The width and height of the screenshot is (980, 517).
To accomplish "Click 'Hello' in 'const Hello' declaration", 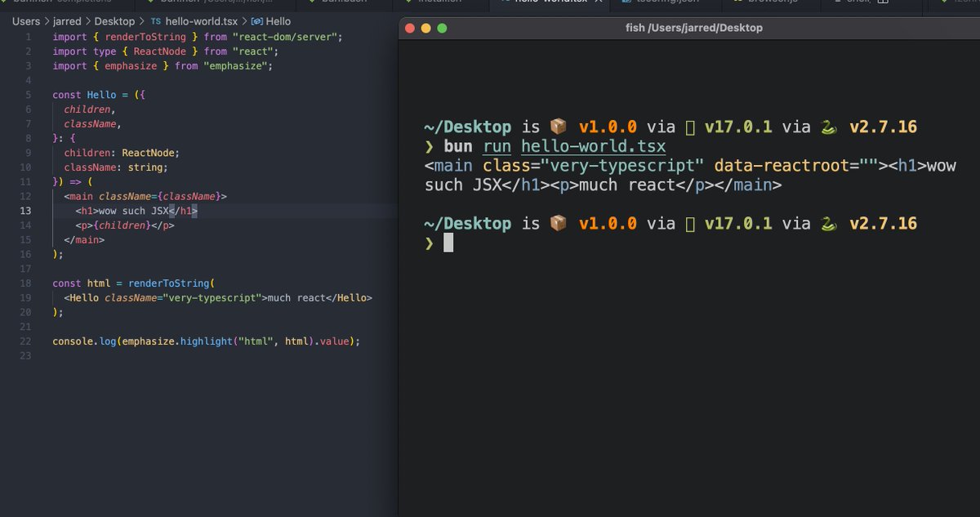I will [x=102, y=95].
